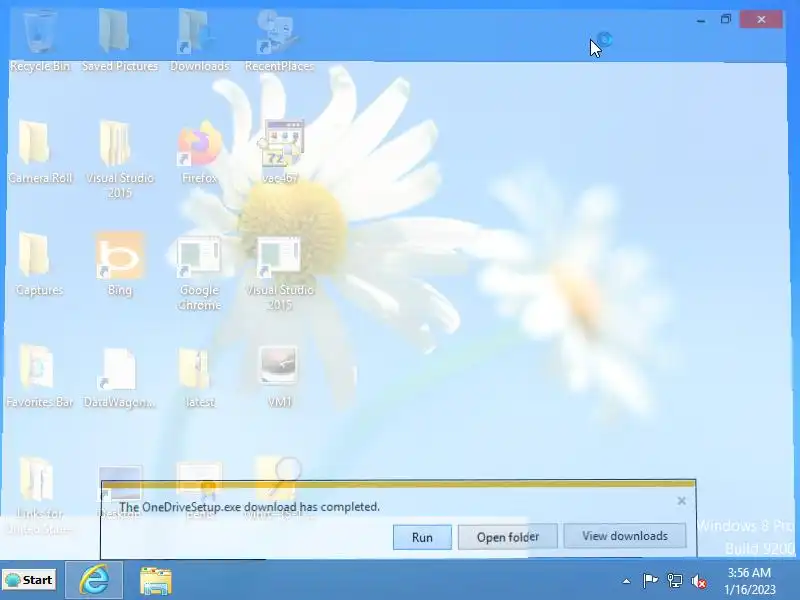Select the vac467 desktop icon

pos(280,152)
